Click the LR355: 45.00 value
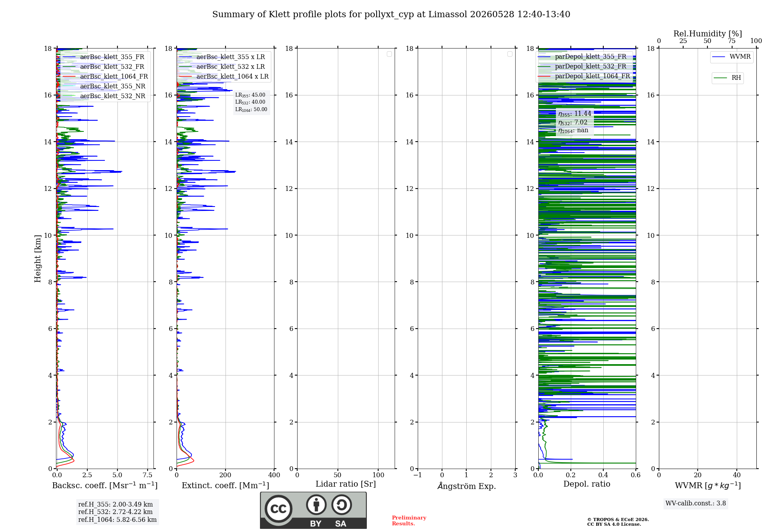783x532 pixels. 250,95
